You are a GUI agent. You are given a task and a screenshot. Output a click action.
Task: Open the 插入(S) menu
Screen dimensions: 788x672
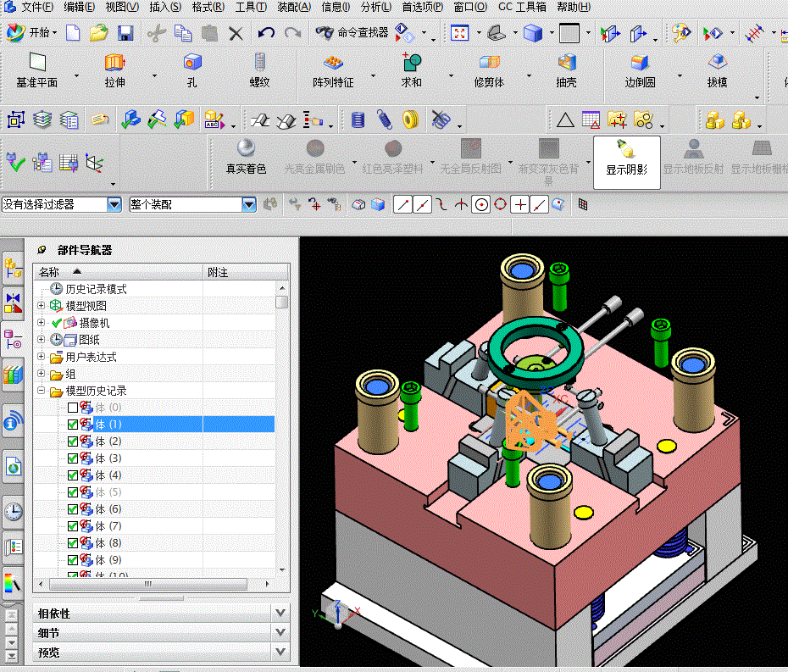(165, 7)
